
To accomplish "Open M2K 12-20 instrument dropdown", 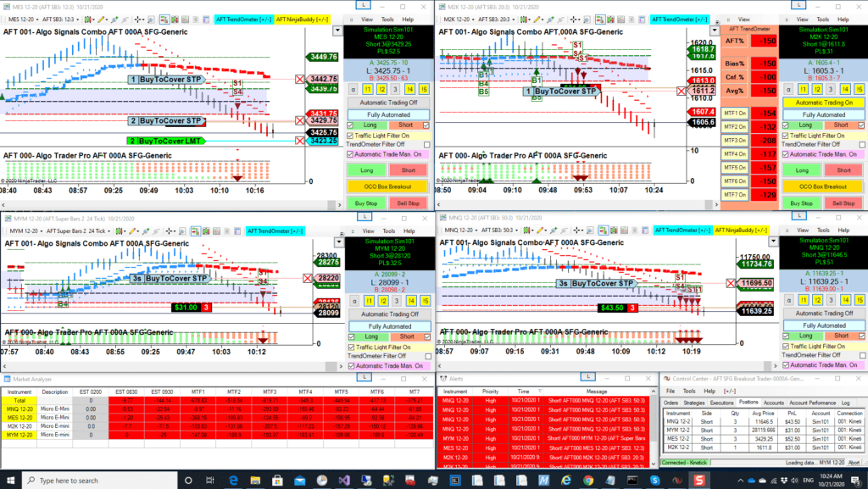I will click(x=459, y=19).
